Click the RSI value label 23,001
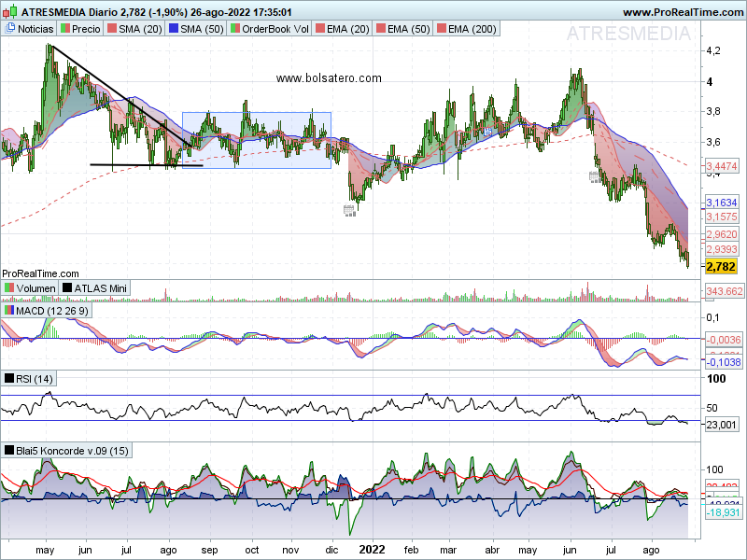 [x=721, y=425]
